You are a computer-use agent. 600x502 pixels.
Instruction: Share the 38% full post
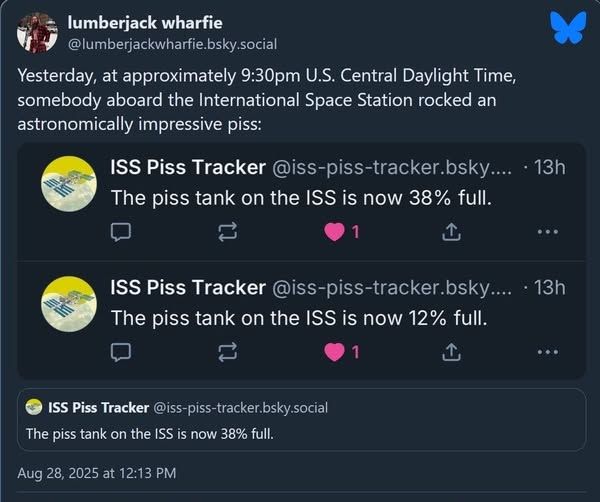tap(451, 232)
